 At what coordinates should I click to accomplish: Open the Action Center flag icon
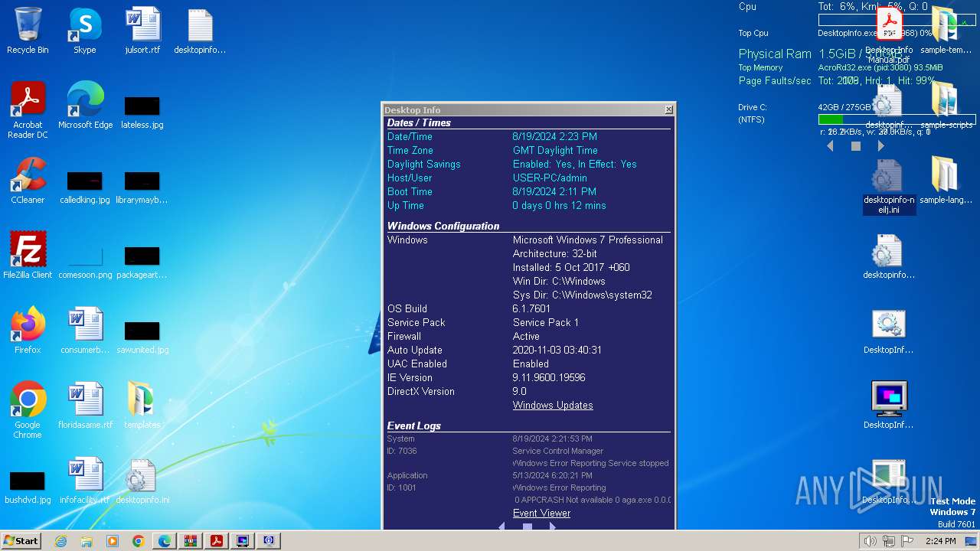[x=907, y=541]
